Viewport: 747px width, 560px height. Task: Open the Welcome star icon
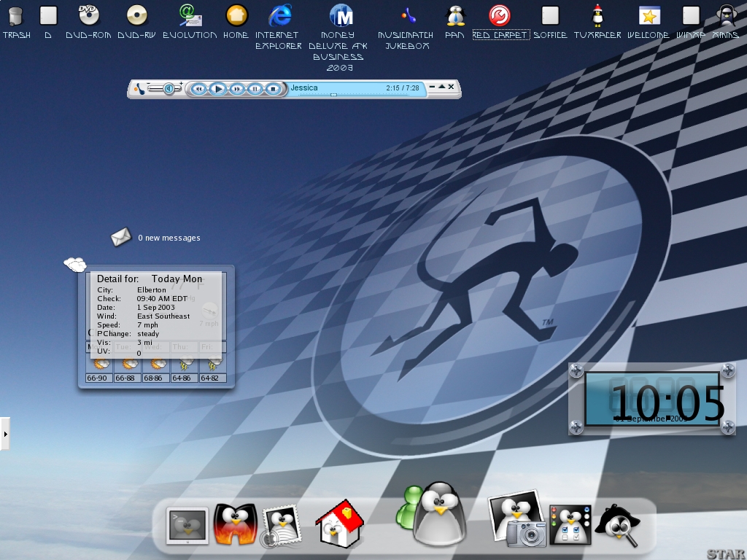tap(649, 15)
